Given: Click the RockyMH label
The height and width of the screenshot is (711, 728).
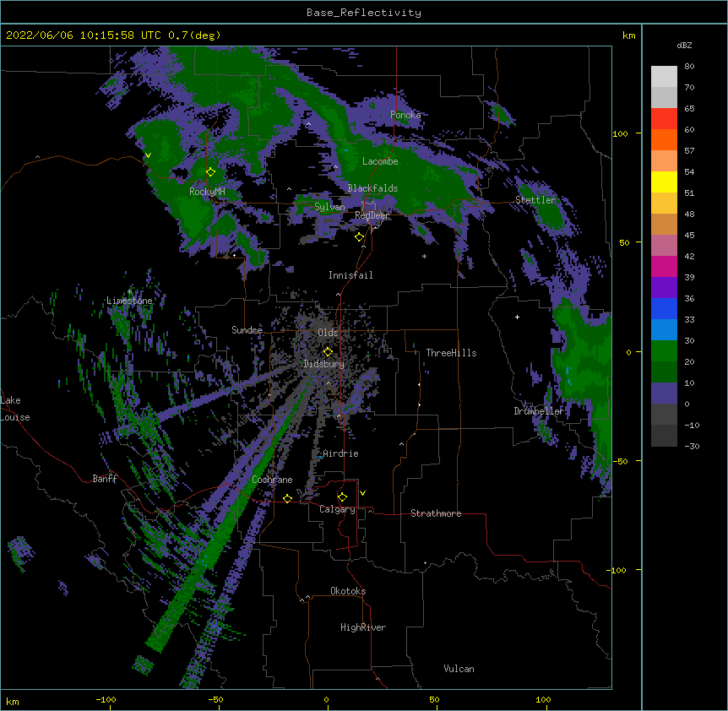Looking at the screenshot, I should (x=207, y=192).
